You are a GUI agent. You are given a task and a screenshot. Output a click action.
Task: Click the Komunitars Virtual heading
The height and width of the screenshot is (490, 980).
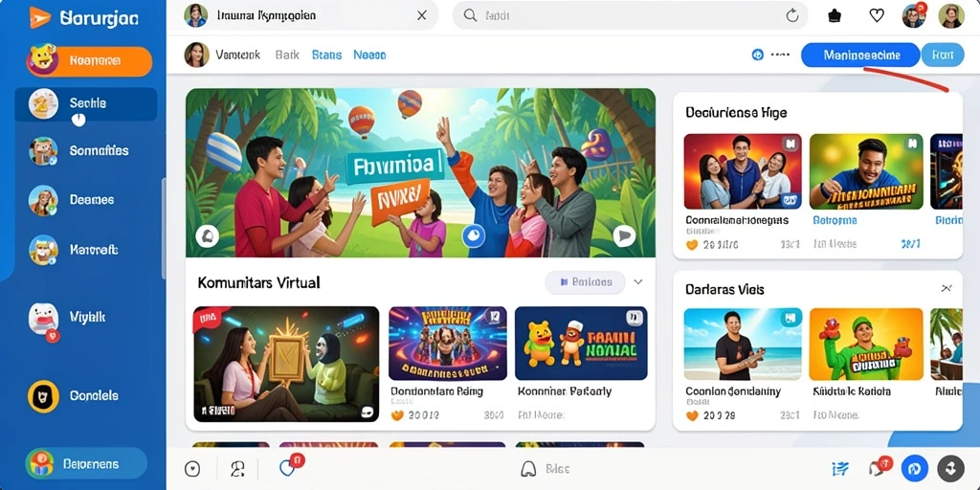pos(258,282)
